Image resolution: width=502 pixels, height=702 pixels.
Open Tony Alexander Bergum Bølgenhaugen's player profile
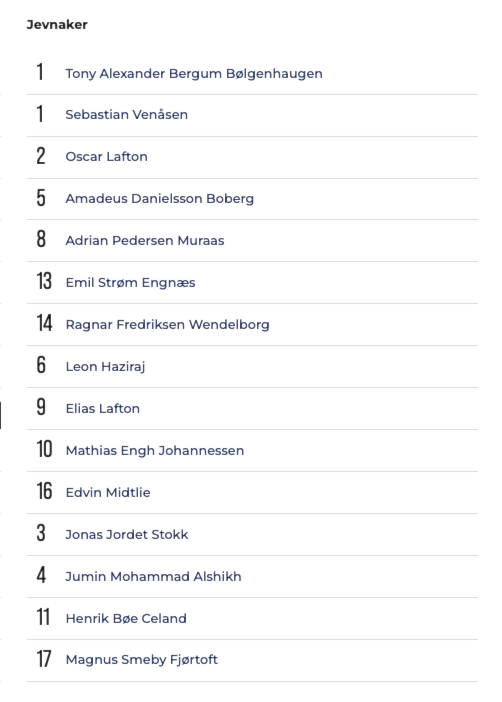194,73
